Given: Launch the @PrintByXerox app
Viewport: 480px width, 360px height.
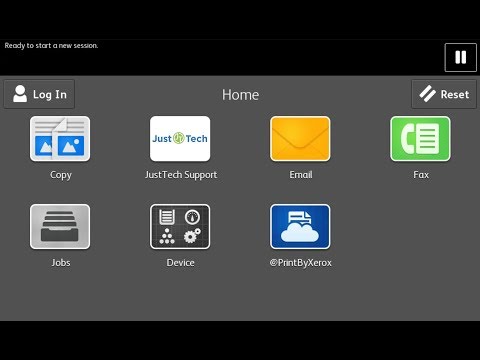Looking at the screenshot, I should click(300, 227).
